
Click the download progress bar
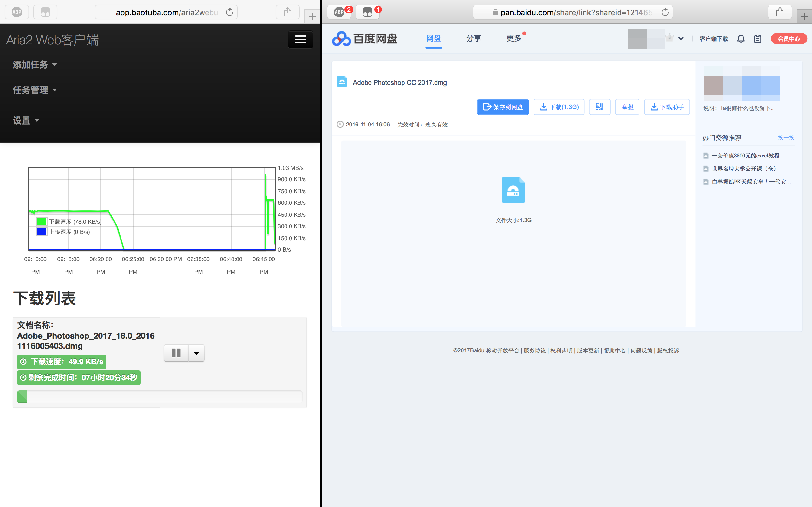click(x=160, y=397)
